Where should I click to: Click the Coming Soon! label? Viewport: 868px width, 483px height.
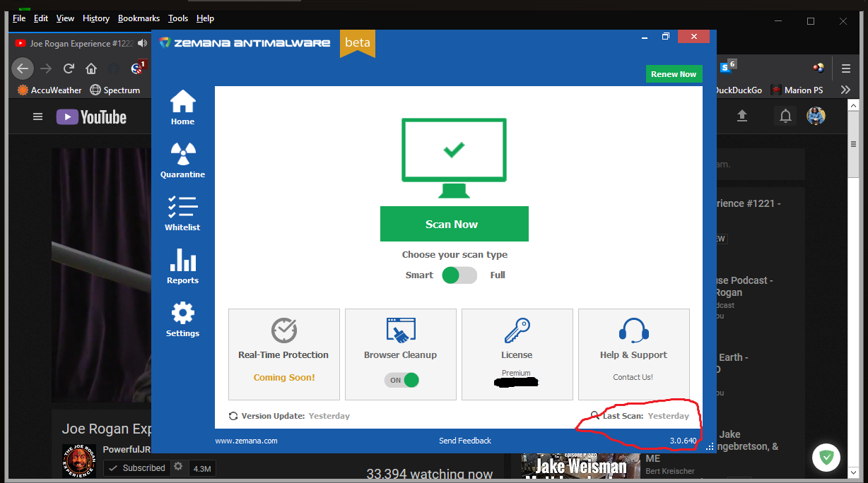284,378
